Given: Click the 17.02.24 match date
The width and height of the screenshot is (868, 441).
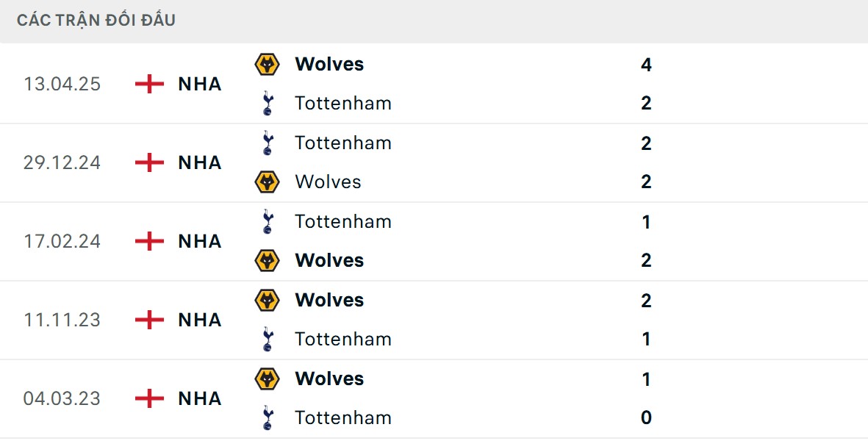Looking at the screenshot, I should (x=62, y=241).
